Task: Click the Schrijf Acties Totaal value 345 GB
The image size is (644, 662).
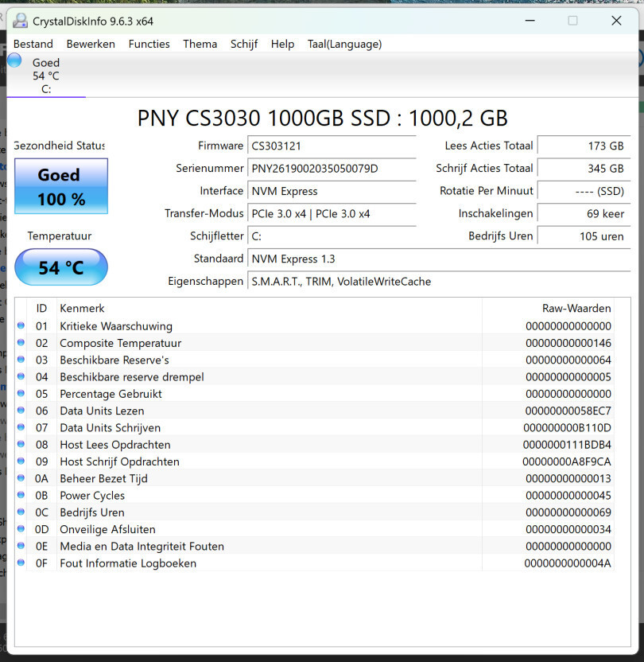Action: click(584, 169)
